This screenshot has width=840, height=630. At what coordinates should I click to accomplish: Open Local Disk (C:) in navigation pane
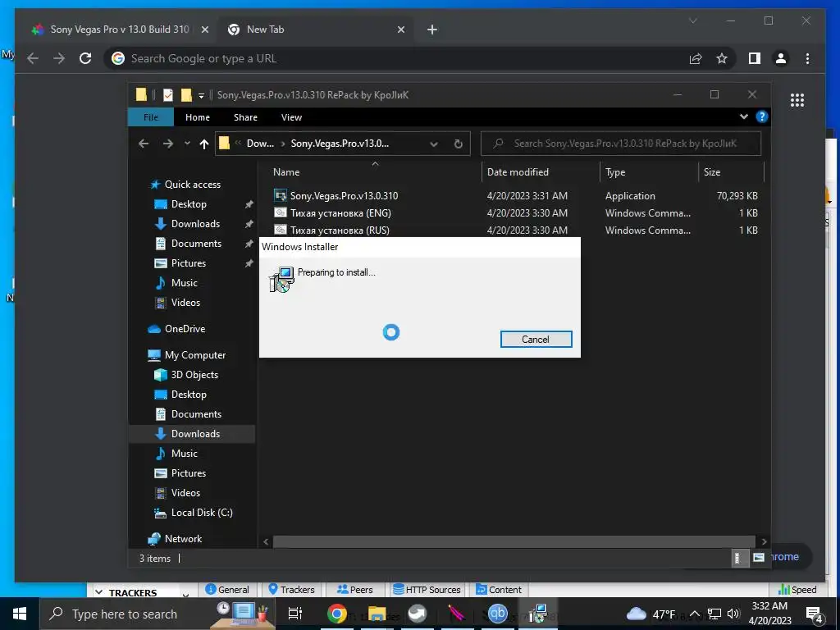tap(202, 513)
